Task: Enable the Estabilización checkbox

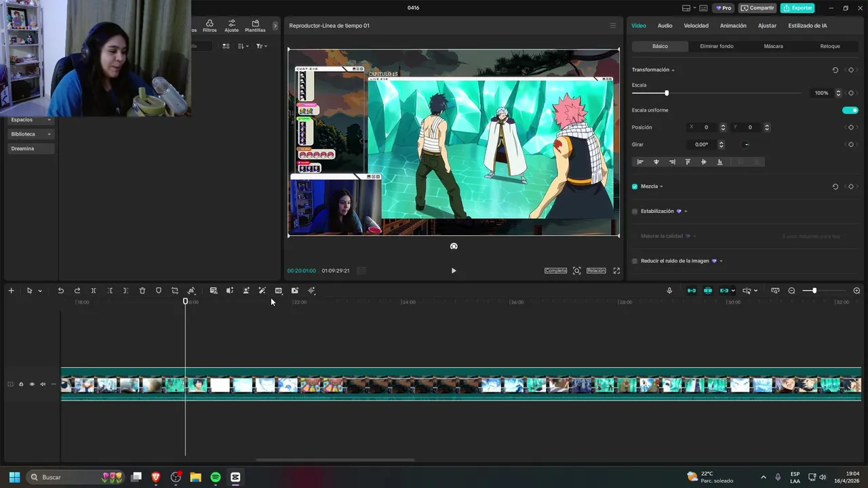Action: 635,211
